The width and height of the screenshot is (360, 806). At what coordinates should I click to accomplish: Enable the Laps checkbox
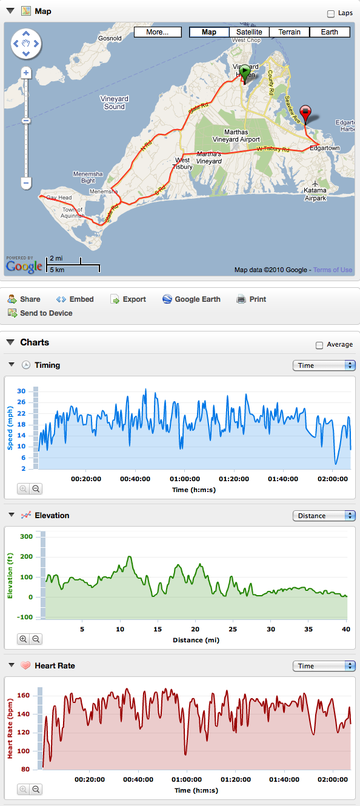click(x=331, y=14)
